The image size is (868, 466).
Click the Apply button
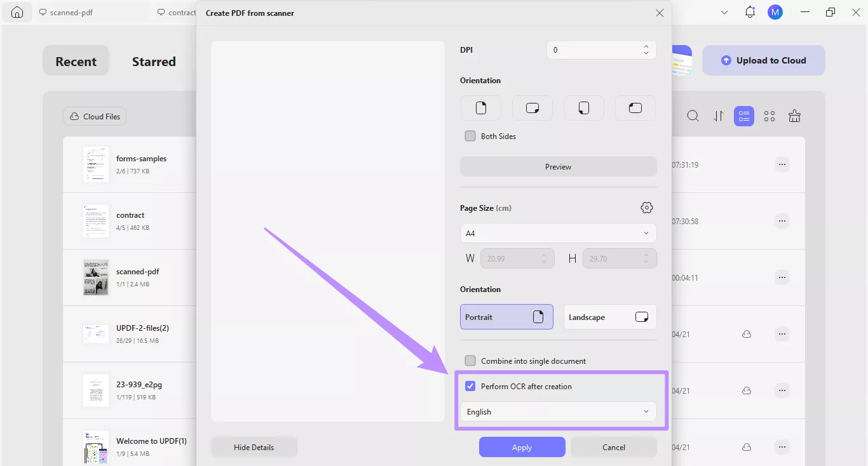pyautogui.click(x=522, y=447)
